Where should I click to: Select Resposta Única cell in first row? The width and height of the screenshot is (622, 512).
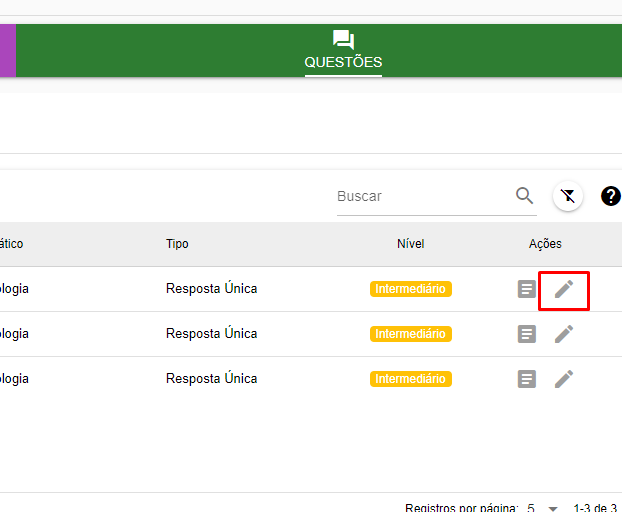point(211,289)
